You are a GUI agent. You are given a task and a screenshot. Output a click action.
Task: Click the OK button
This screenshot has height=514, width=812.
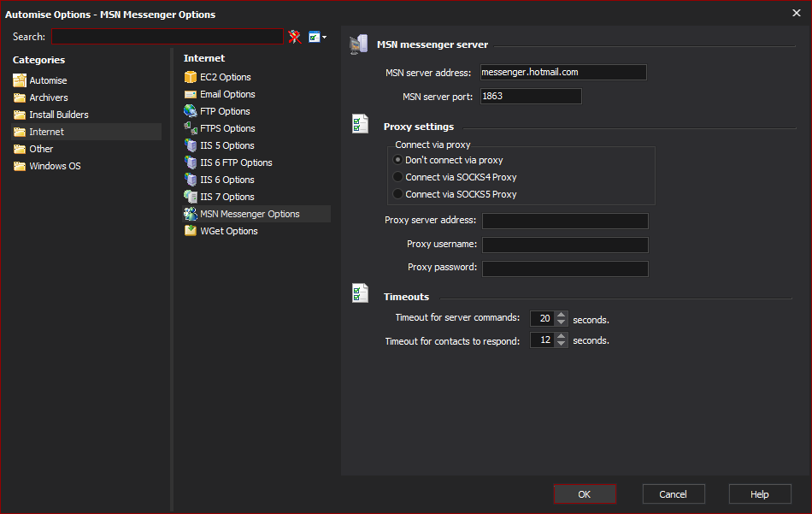(x=585, y=493)
